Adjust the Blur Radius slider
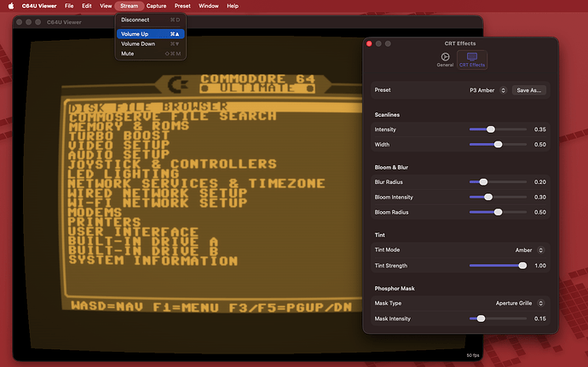This screenshot has height=367, width=588. tap(498, 182)
